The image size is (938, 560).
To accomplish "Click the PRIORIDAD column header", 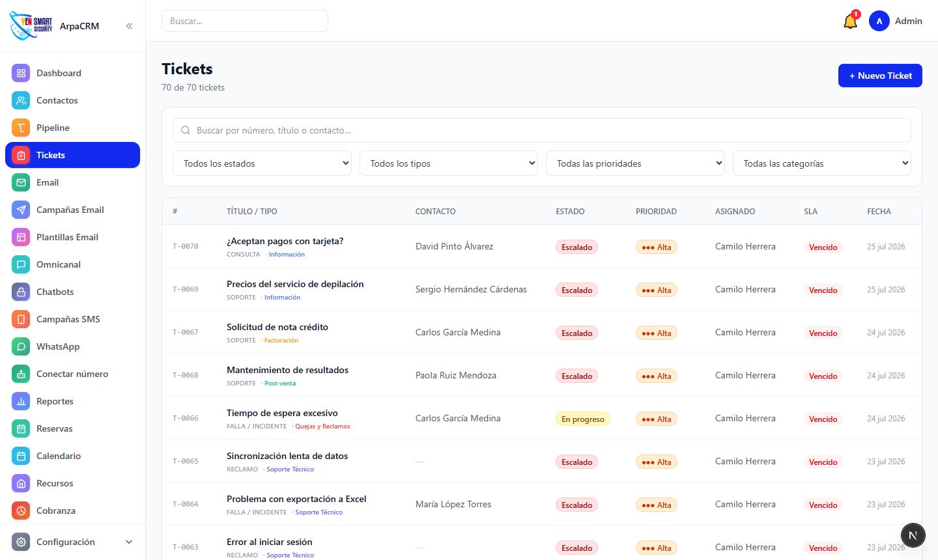I will click(656, 212).
